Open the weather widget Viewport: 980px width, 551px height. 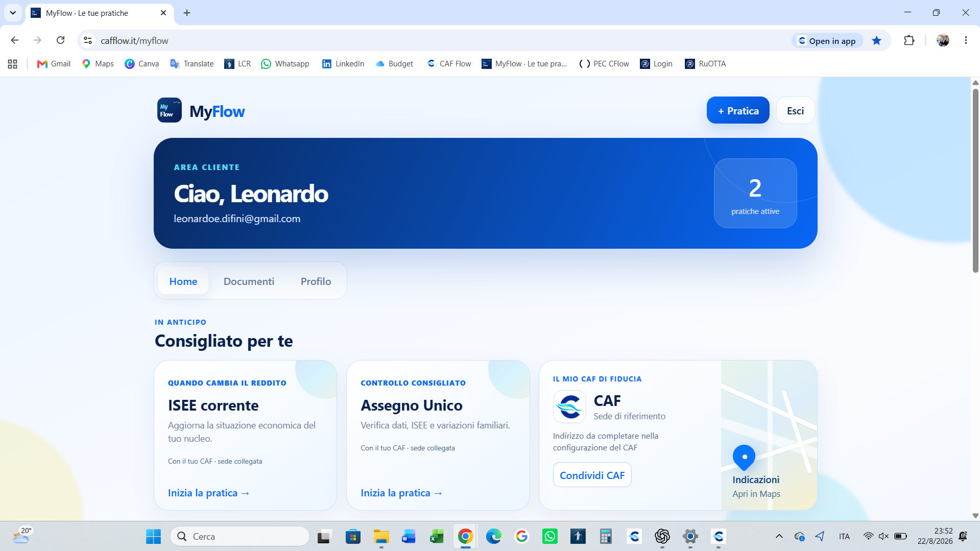22,536
